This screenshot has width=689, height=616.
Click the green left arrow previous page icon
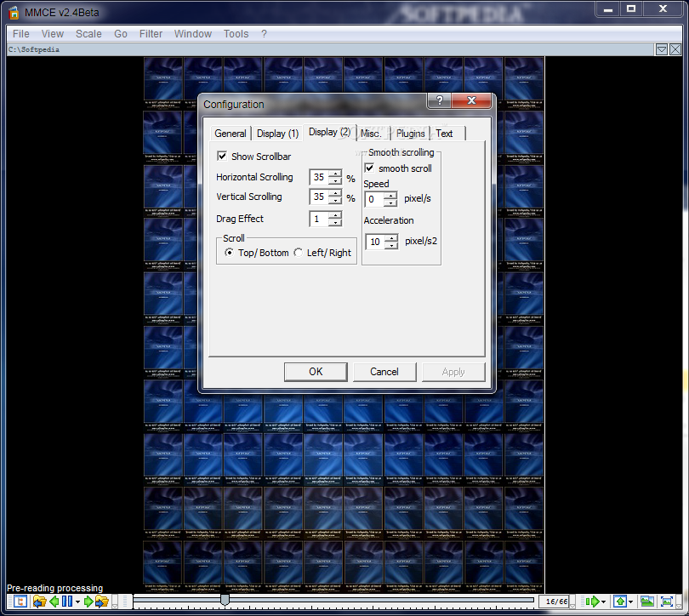54,601
